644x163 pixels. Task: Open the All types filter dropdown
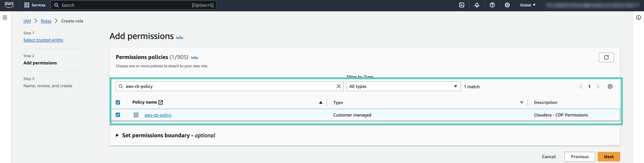pyautogui.click(x=403, y=86)
